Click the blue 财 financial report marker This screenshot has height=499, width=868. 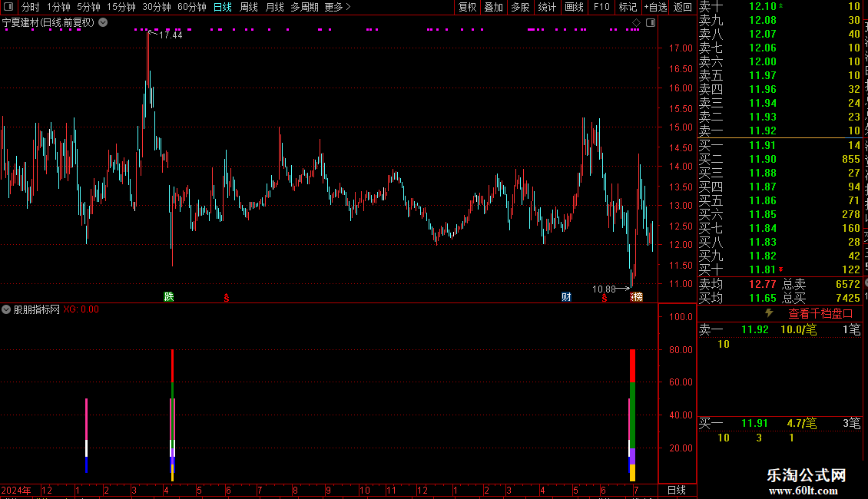(x=566, y=296)
